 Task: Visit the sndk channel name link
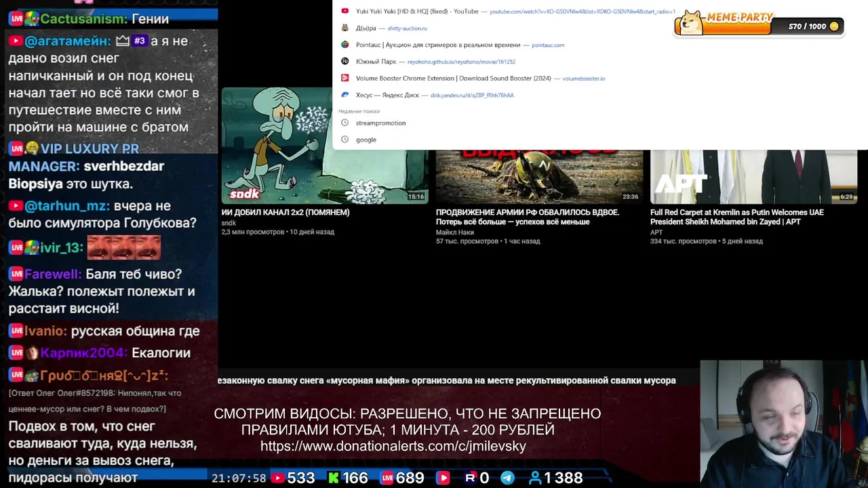[229, 223]
